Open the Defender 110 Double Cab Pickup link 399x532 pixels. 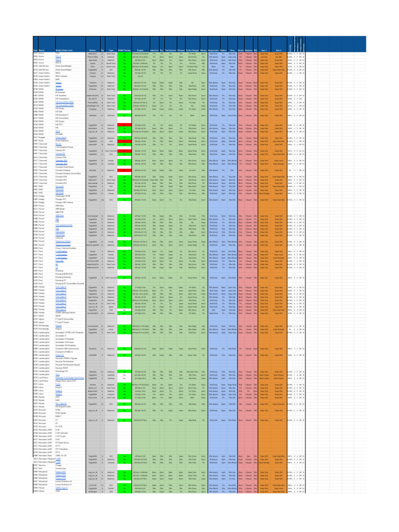click(70, 378)
